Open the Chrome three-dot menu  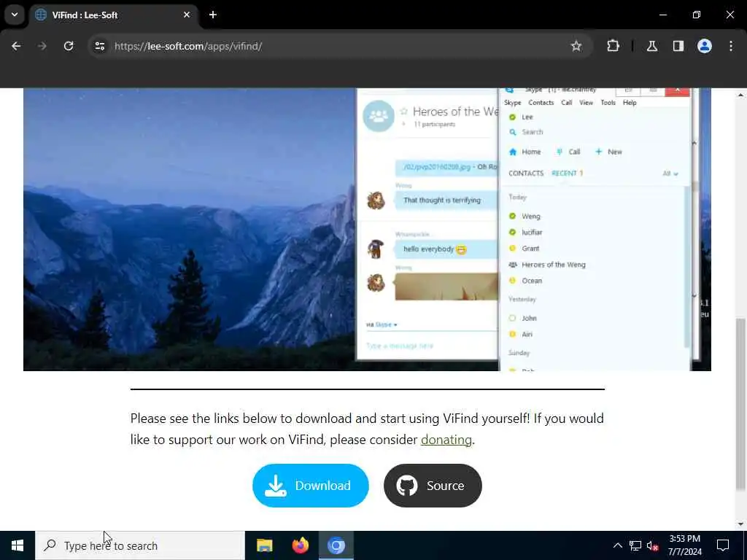pos(731,46)
